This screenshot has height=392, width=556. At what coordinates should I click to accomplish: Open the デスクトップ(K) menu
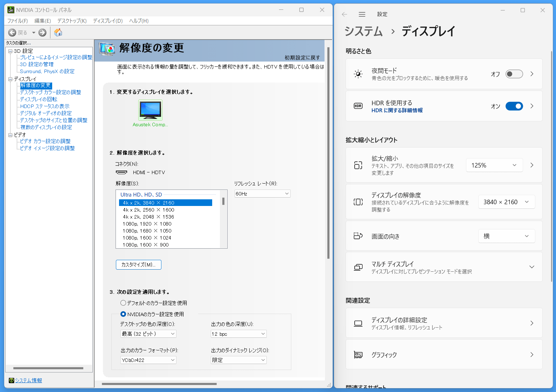click(x=72, y=21)
